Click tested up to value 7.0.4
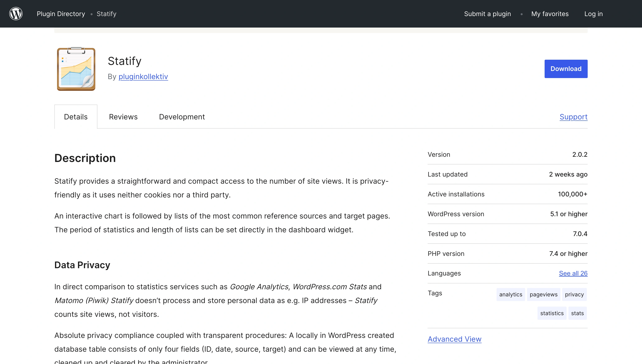The width and height of the screenshot is (642, 364). tap(580, 234)
